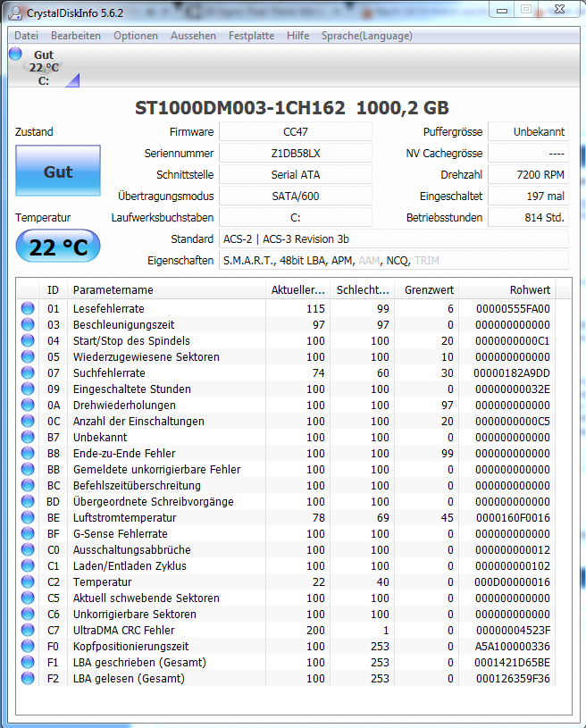
Task: Click status orb for Ausschaltungsabbrüche row
Action: (x=28, y=549)
